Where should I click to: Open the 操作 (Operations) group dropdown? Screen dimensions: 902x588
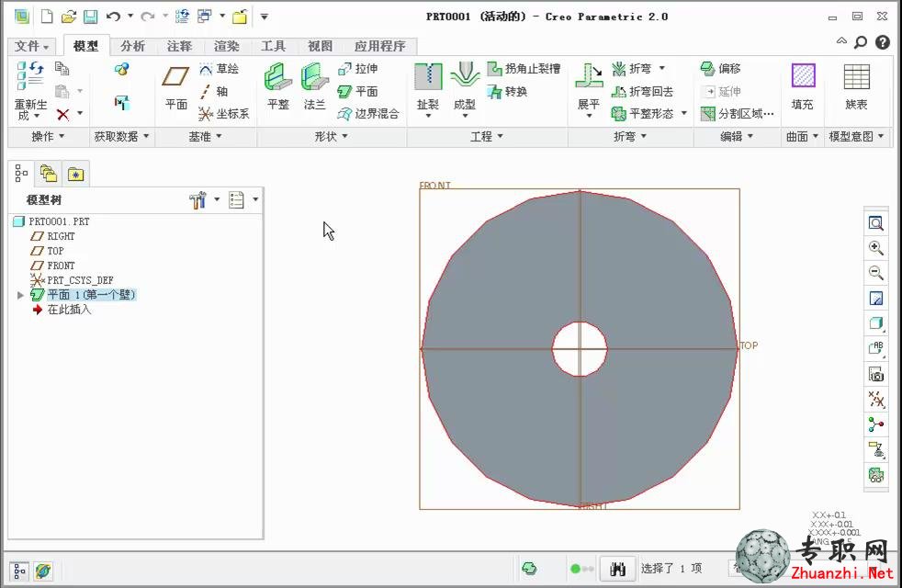pyautogui.click(x=48, y=136)
